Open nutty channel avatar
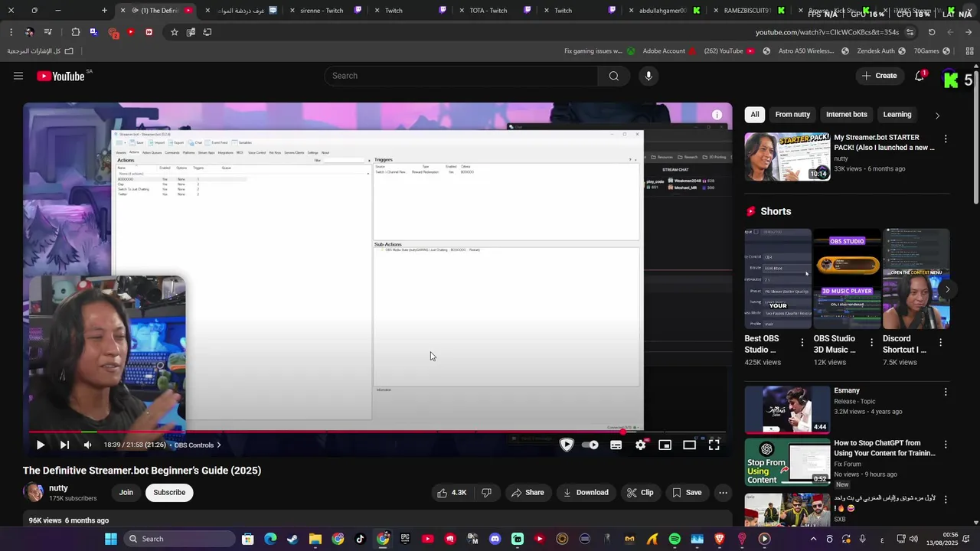 [34, 492]
